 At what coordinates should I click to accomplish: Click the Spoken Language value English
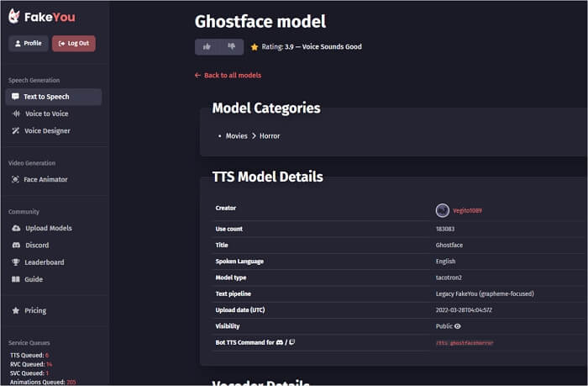coord(445,262)
